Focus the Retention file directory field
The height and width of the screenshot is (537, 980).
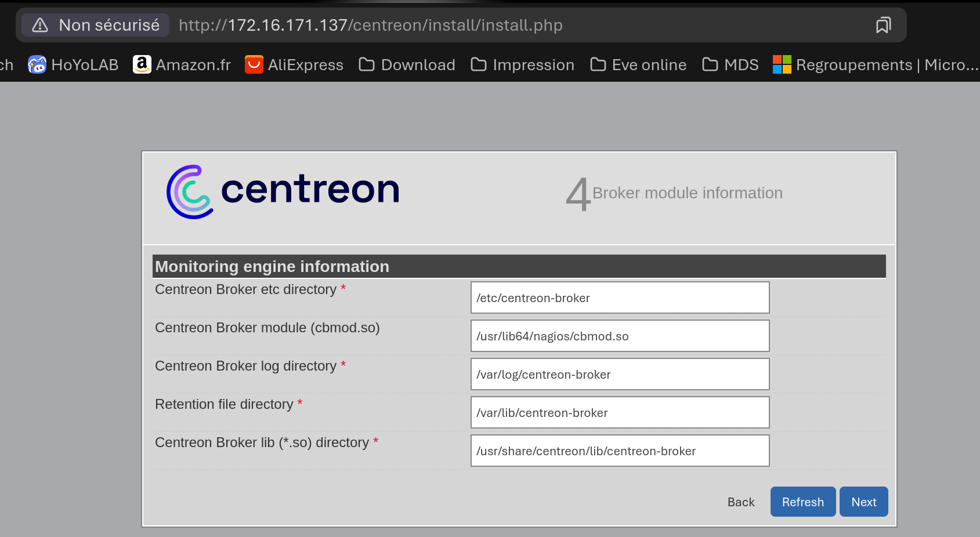pyautogui.click(x=620, y=412)
